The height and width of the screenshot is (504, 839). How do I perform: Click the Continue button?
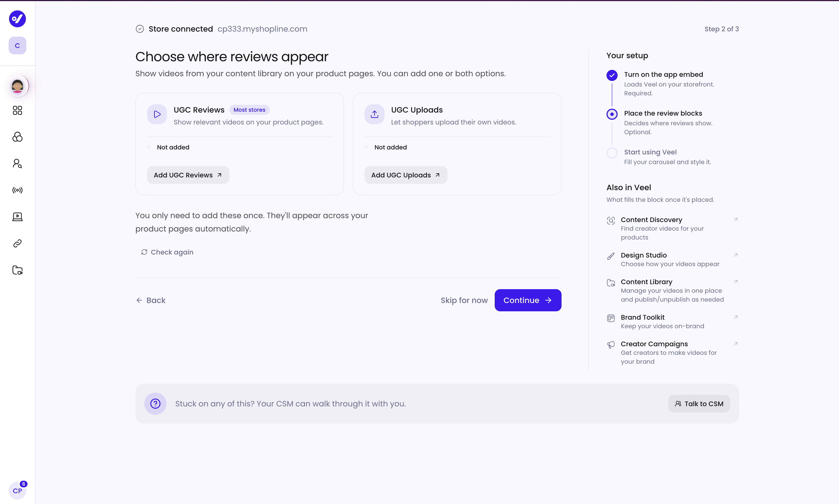click(x=528, y=300)
